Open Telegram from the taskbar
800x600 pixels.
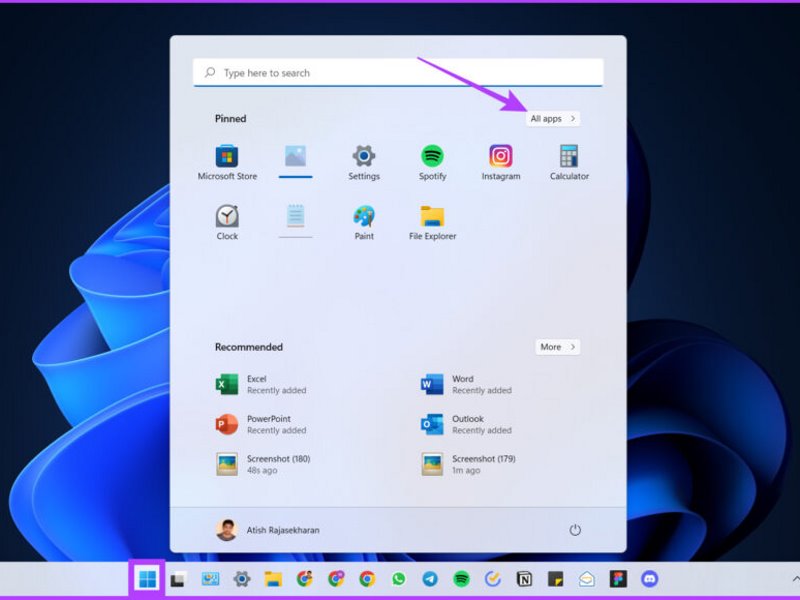click(430, 579)
